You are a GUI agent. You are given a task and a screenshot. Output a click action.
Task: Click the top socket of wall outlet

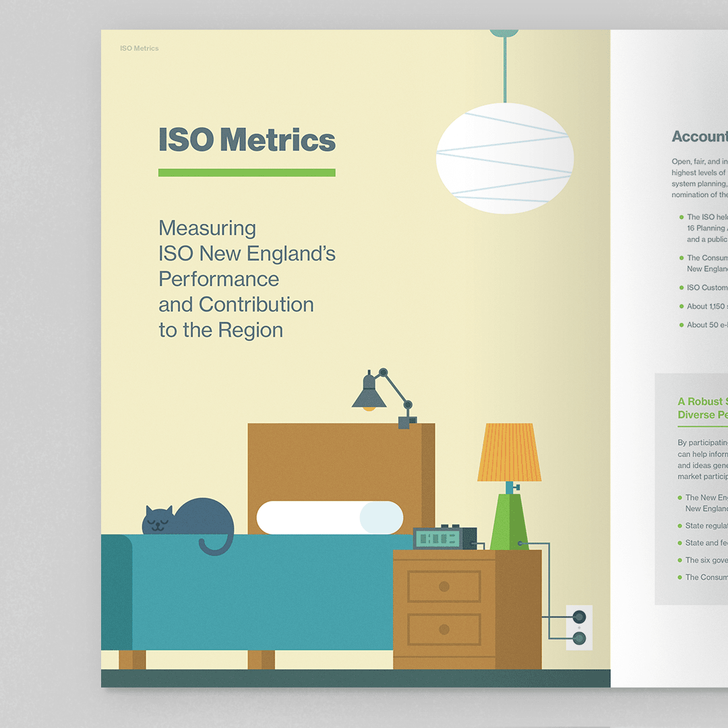coord(579,617)
